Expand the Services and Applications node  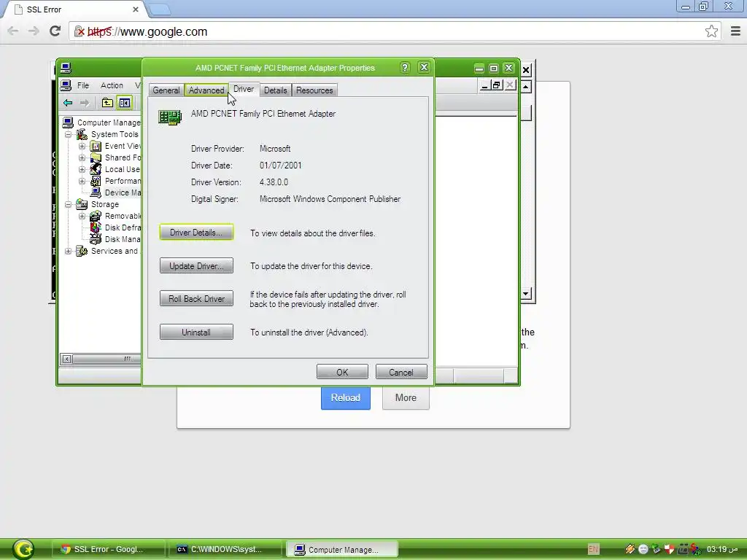coord(68,251)
